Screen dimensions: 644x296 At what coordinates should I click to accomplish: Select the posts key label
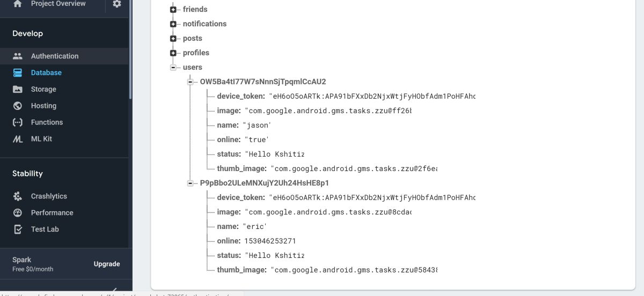coord(192,38)
